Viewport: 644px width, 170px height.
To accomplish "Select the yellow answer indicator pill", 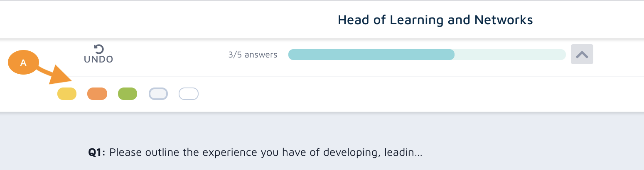I will pyautogui.click(x=67, y=94).
